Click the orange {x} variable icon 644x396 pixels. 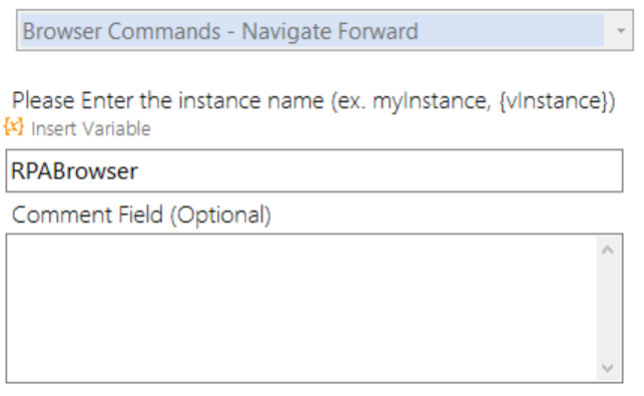pos(14,127)
